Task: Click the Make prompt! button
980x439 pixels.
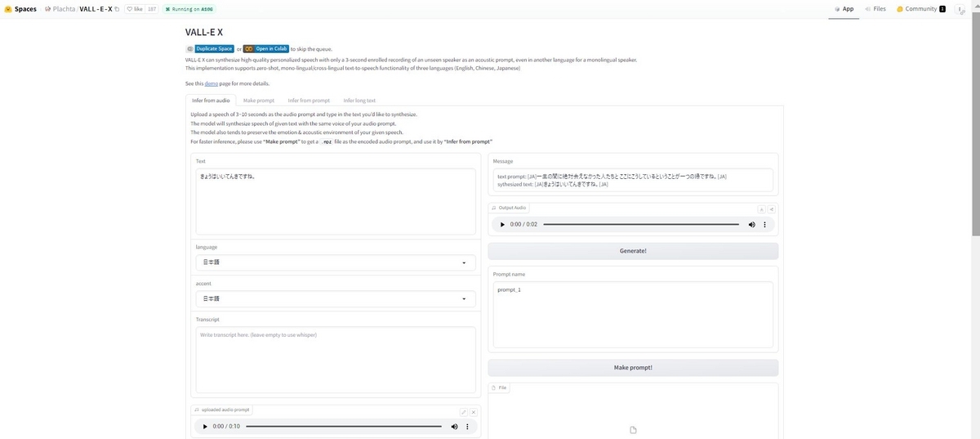Action: [x=633, y=368]
